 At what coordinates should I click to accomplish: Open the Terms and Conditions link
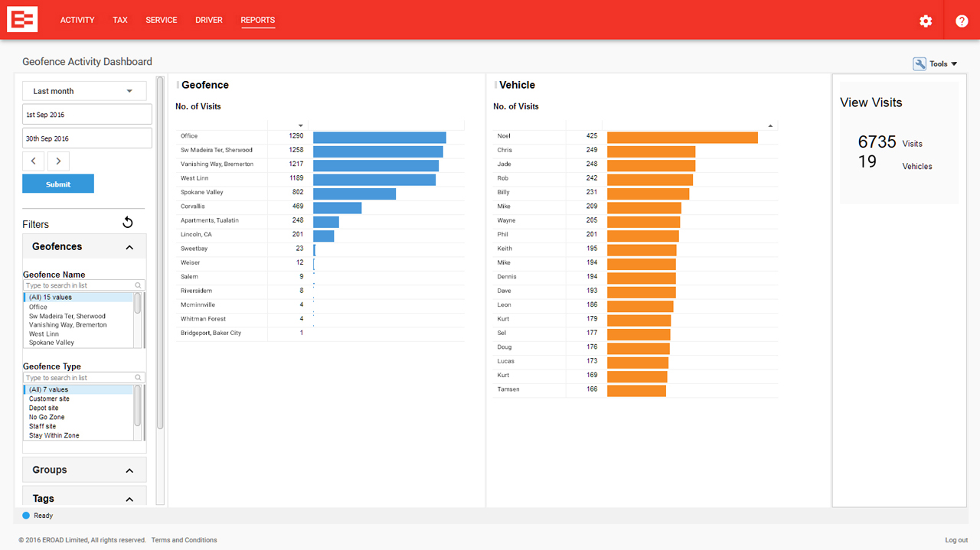[x=184, y=540]
